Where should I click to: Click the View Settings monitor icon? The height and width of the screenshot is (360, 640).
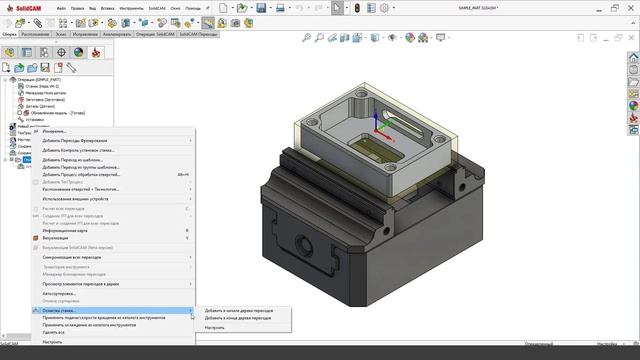click(x=440, y=38)
